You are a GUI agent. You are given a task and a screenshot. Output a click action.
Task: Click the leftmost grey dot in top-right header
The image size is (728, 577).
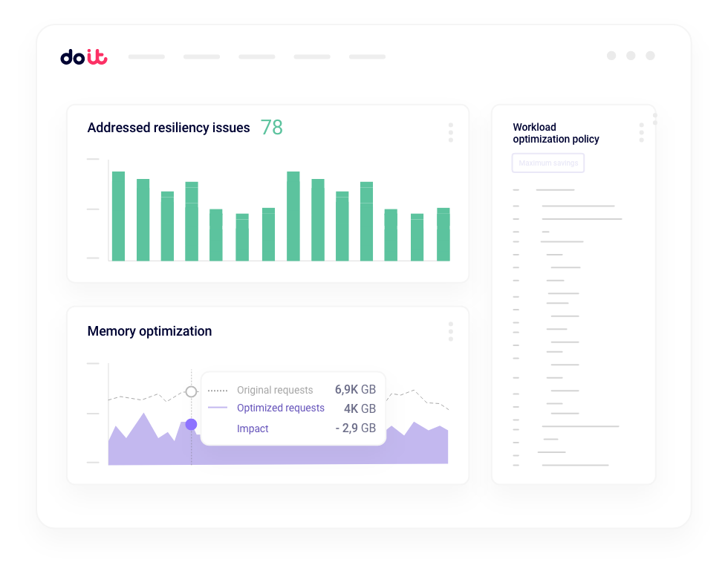point(611,56)
